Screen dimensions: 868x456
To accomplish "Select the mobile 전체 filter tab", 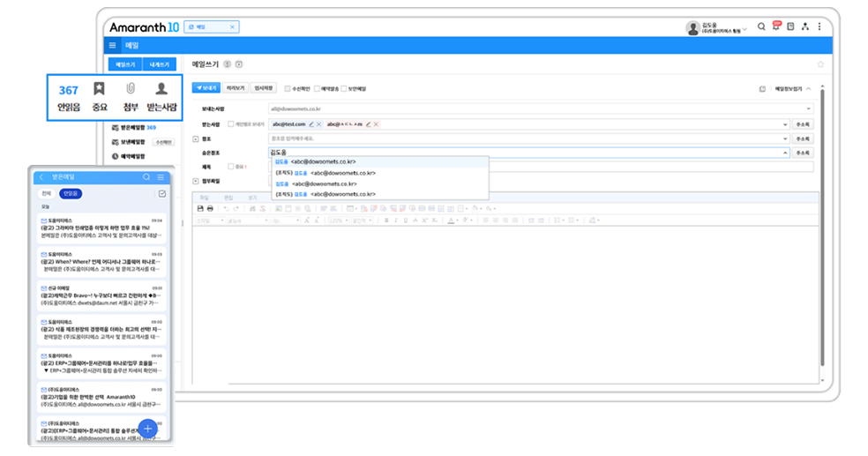I will (x=46, y=194).
